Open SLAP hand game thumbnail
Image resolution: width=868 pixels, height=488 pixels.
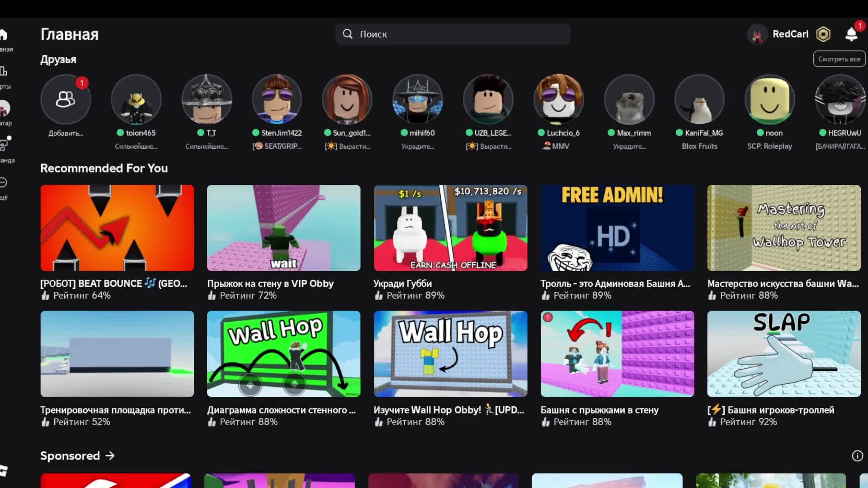(x=784, y=354)
